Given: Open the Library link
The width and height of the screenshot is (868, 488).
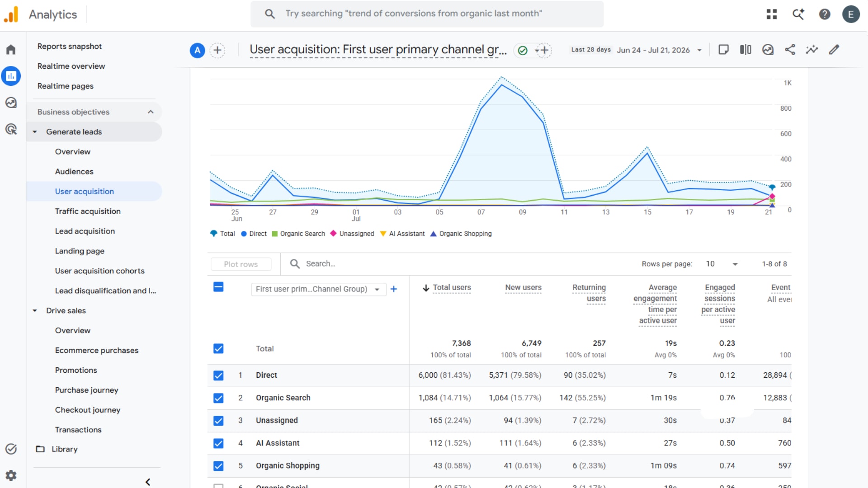Looking at the screenshot, I should pyautogui.click(x=65, y=449).
